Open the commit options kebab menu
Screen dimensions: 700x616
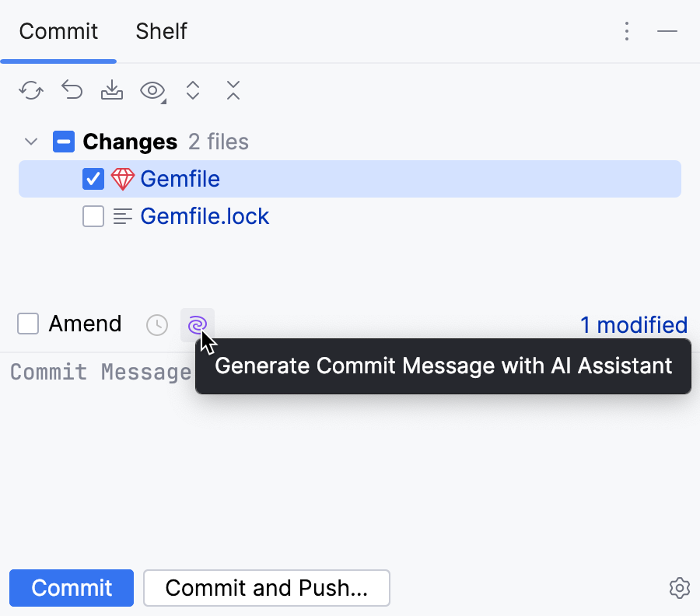click(x=627, y=31)
